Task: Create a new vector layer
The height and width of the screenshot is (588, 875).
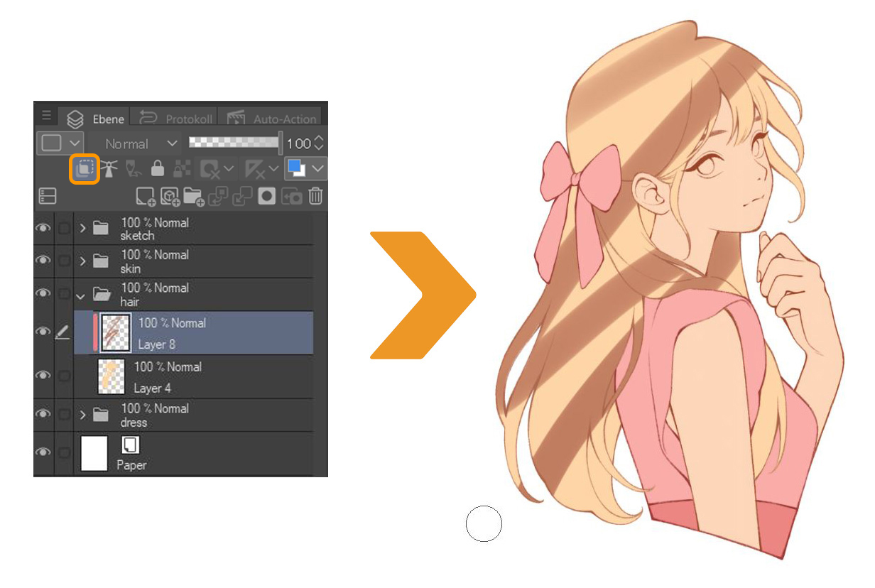Action: [x=170, y=196]
